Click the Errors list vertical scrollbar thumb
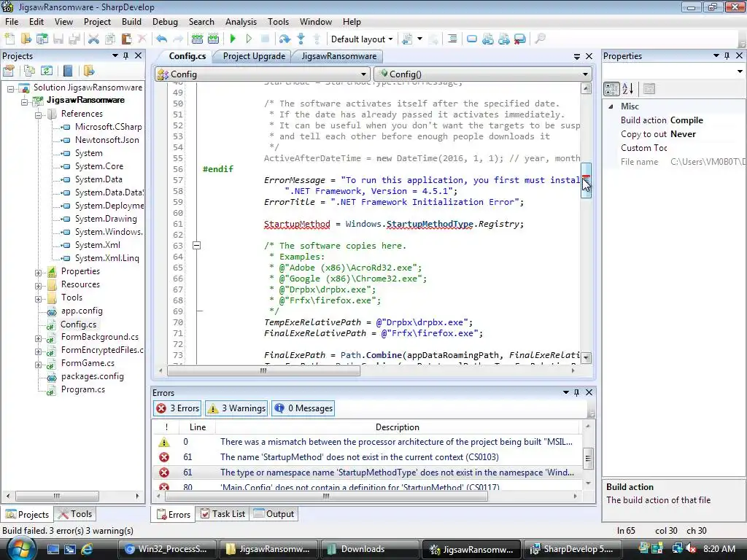 588,459
